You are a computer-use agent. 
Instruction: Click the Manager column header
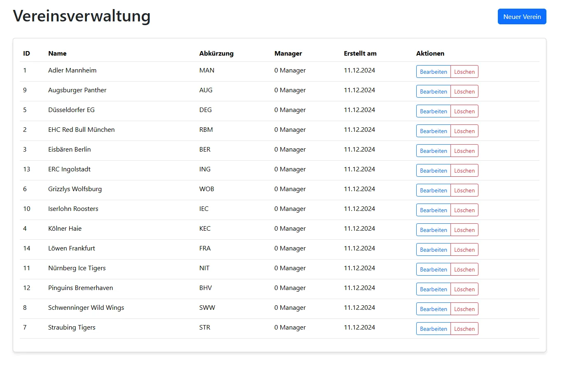click(288, 54)
